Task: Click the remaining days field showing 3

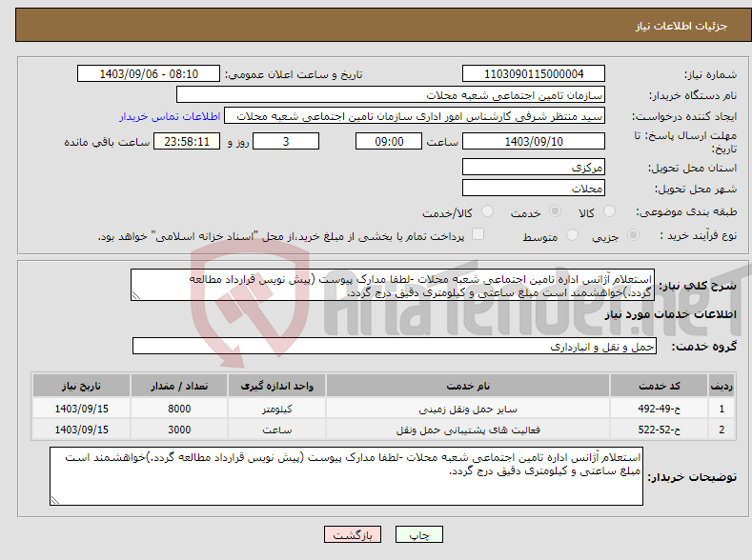Action: click(286, 141)
